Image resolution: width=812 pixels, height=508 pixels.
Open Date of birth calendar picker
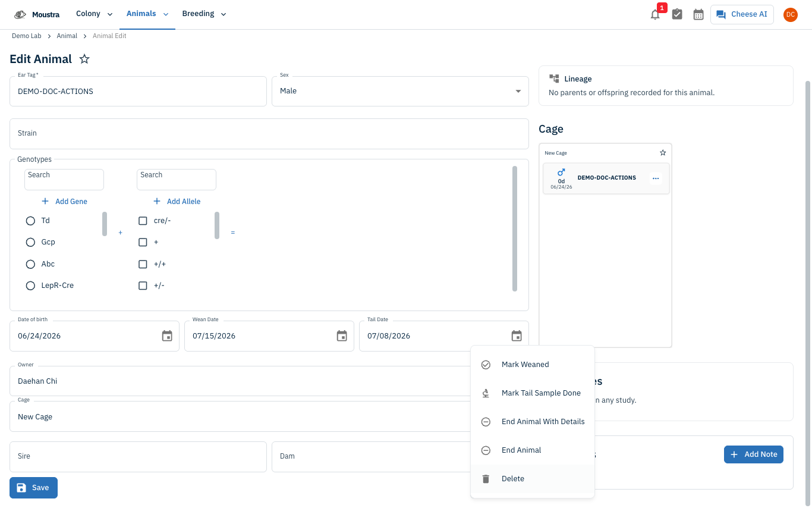pyautogui.click(x=167, y=336)
